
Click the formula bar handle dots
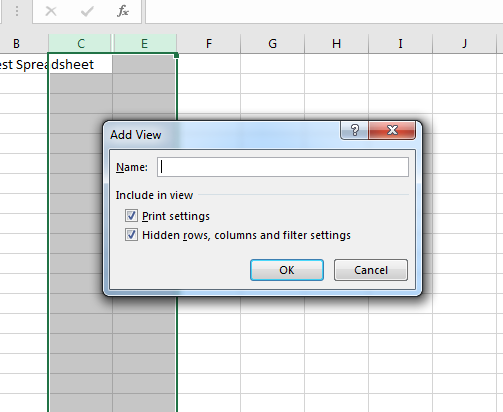coord(17,11)
